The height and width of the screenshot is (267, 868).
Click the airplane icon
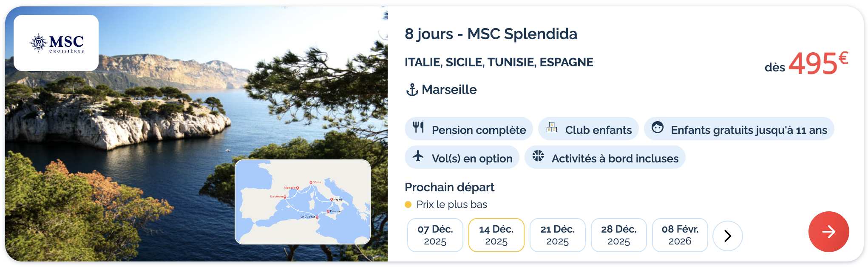pos(418,156)
